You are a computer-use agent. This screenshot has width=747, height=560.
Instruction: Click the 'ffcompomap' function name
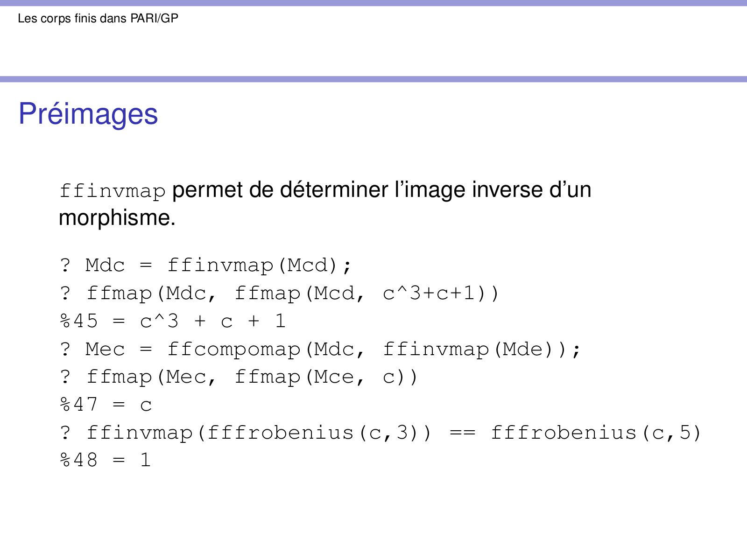coord(233,350)
